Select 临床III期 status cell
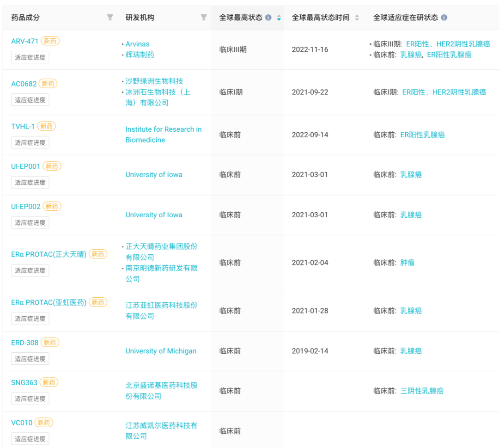 coord(233,49)
